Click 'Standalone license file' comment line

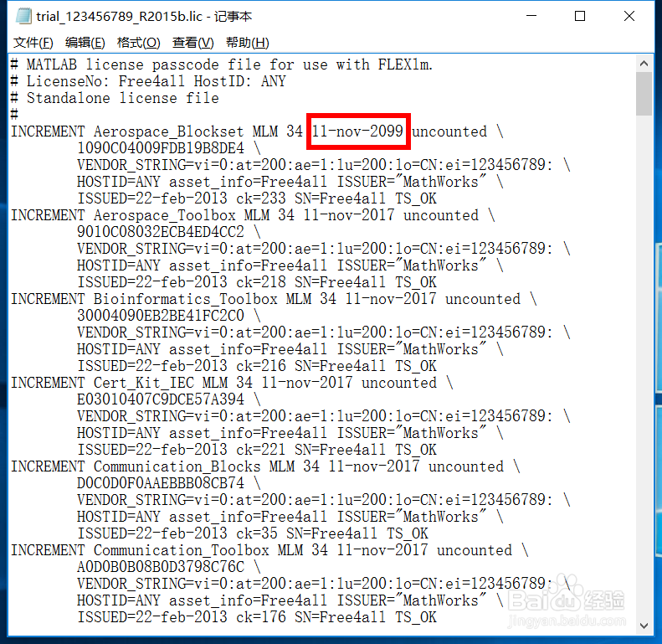coord(122,98)
